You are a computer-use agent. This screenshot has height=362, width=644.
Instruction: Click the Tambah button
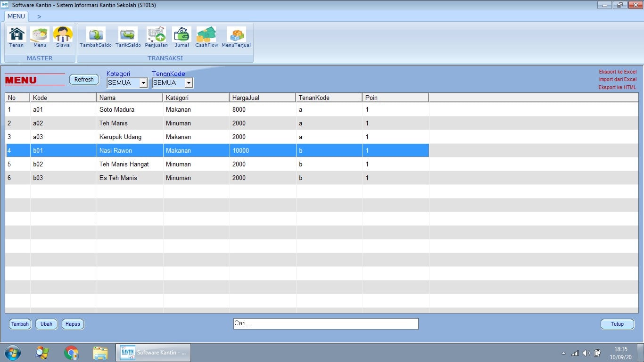click(20, 324)
